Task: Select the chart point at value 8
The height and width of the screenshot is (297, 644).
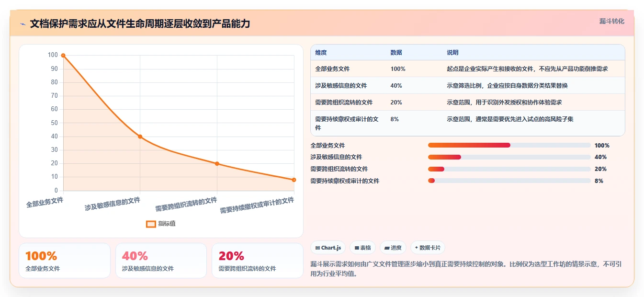Action: (x=294, y=180)
